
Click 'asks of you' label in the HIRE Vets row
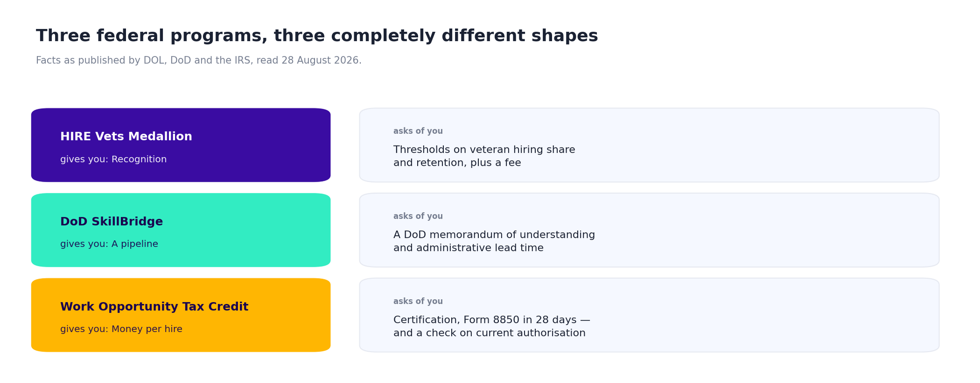coord(418,131)
